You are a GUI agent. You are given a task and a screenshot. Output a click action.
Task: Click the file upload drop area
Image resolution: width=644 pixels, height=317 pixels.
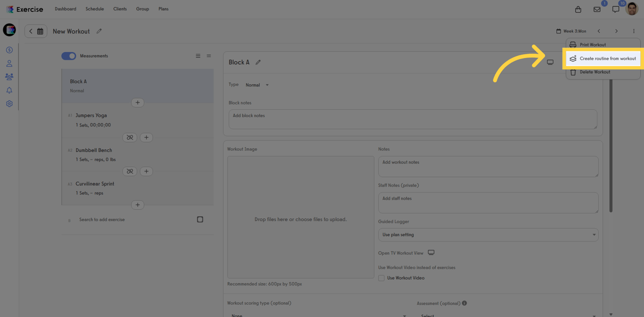tap(300, 218)
